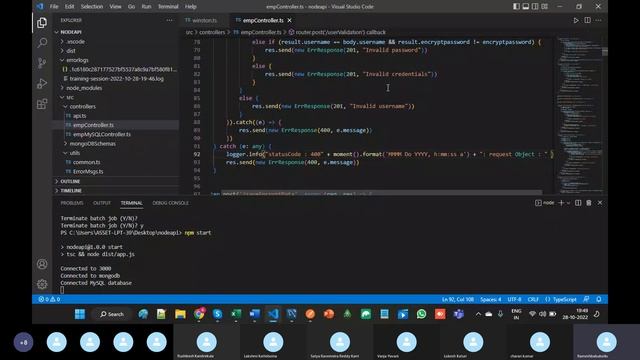Image resolution: width=640 pixels, height=360 pixels.
Task: Open the Selection menu
Action: [92, 7]
